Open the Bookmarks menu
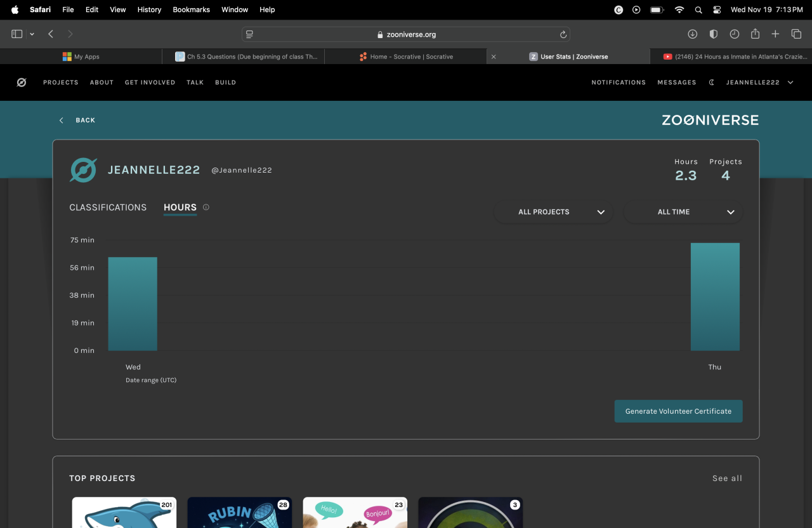812x528 pixels. (x=192, y=10)
